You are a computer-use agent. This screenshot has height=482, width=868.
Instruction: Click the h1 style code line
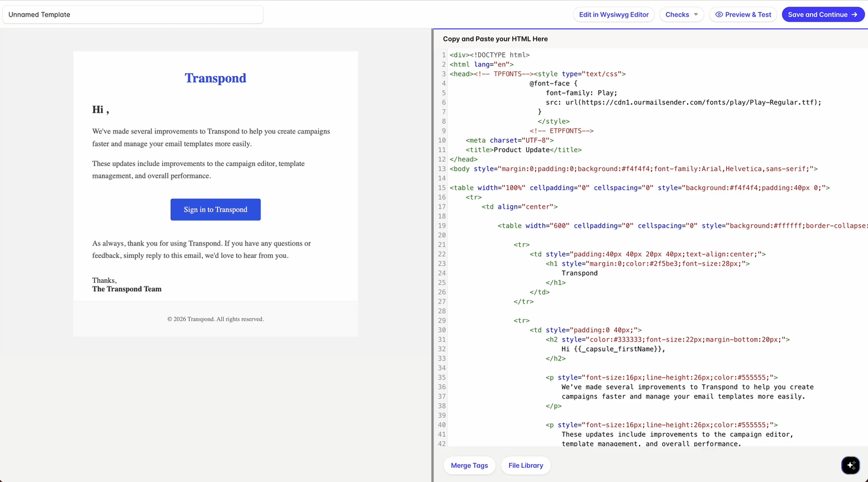648,264
